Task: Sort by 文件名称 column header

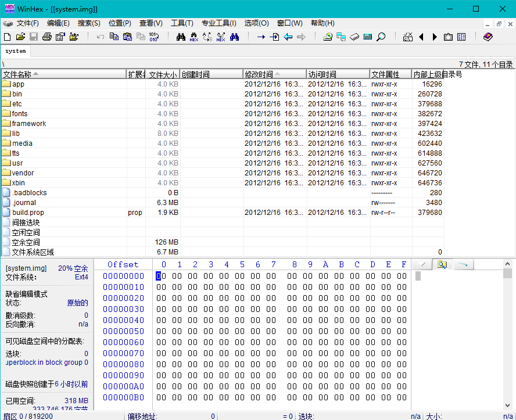Action: 64,74
